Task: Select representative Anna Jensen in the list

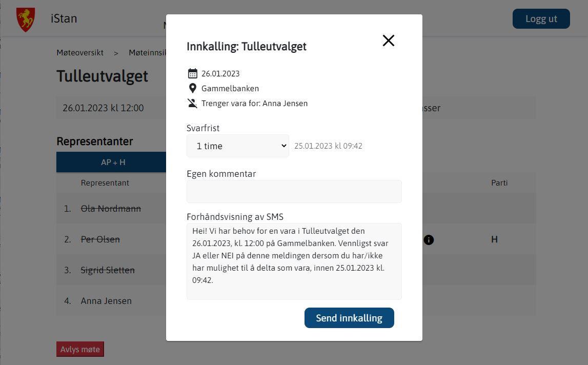Action: pyautogui.click(x=106, y=301)
